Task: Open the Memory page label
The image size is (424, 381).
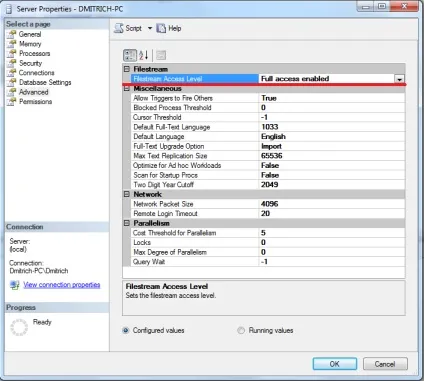Action: pos(30,44)
